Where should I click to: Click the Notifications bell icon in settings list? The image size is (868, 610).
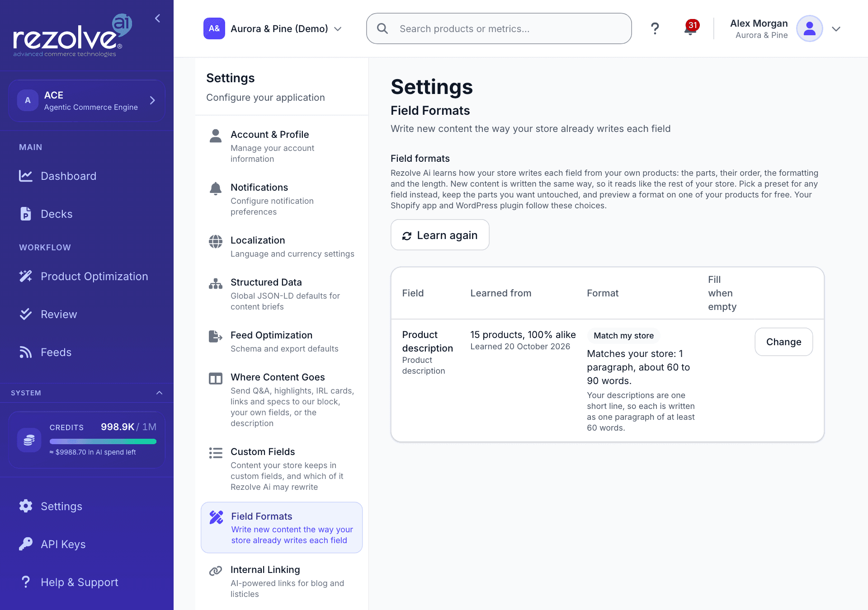[216, 188]
